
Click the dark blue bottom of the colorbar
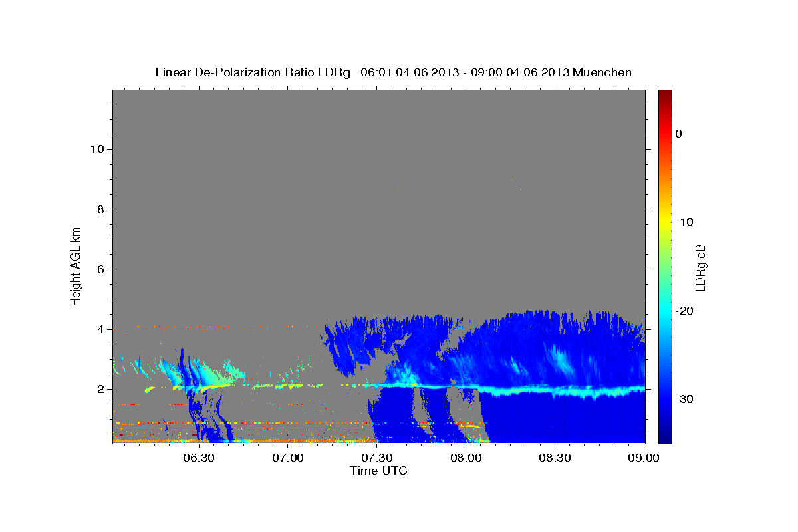[665, 439]
